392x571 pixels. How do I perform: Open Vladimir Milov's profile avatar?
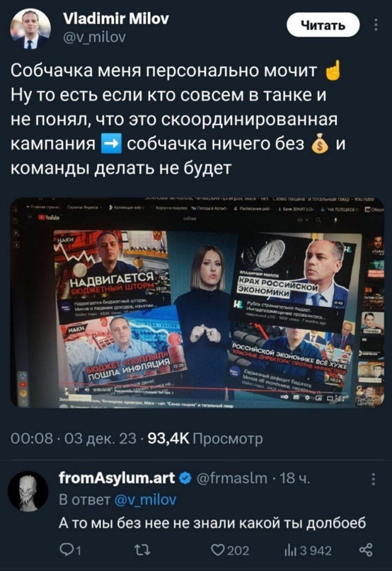point(30,29)
